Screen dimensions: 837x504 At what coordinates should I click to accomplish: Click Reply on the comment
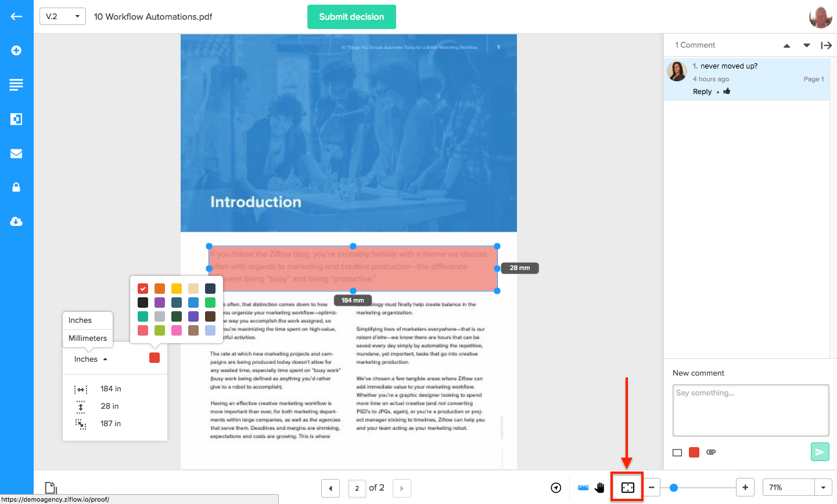[702, 92]
